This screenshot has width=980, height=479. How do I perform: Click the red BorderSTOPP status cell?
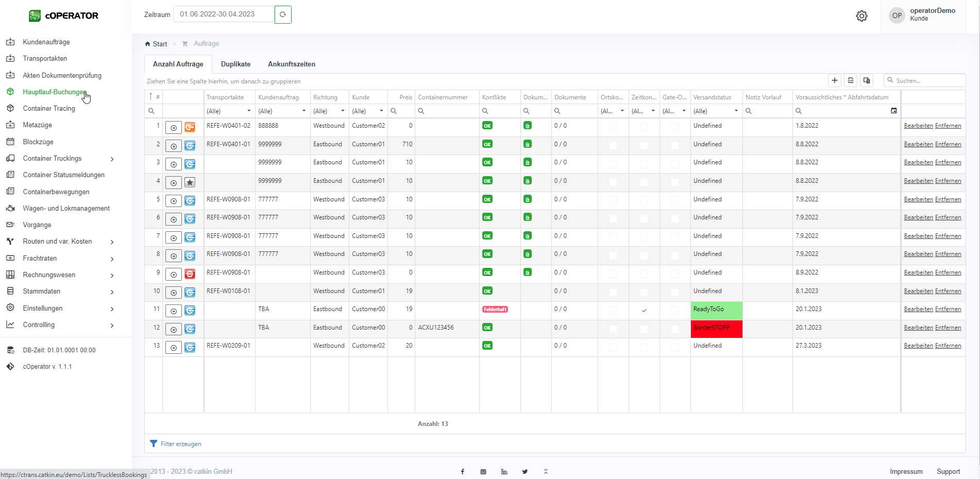pyautogui.click(x=716, y=329)
